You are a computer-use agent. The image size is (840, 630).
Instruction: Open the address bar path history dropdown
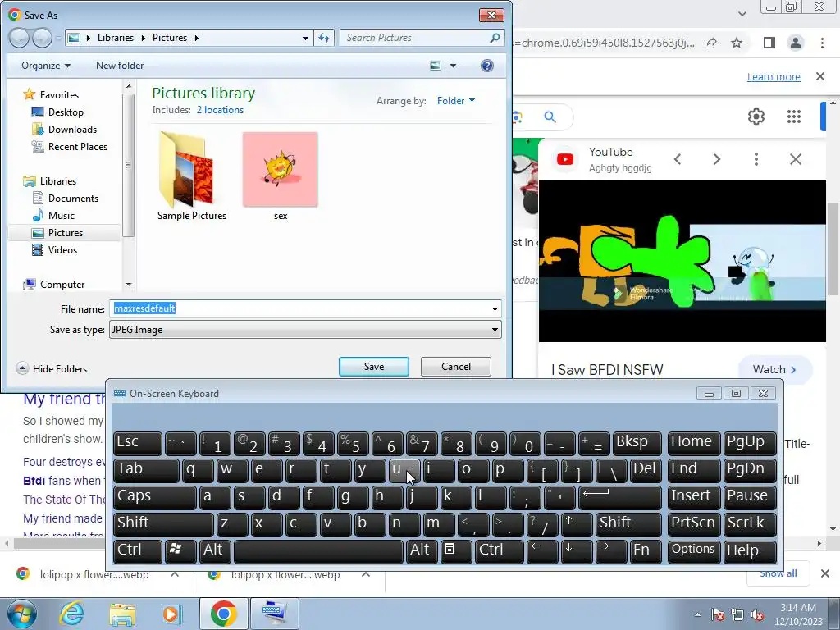(x=305, y=38)
